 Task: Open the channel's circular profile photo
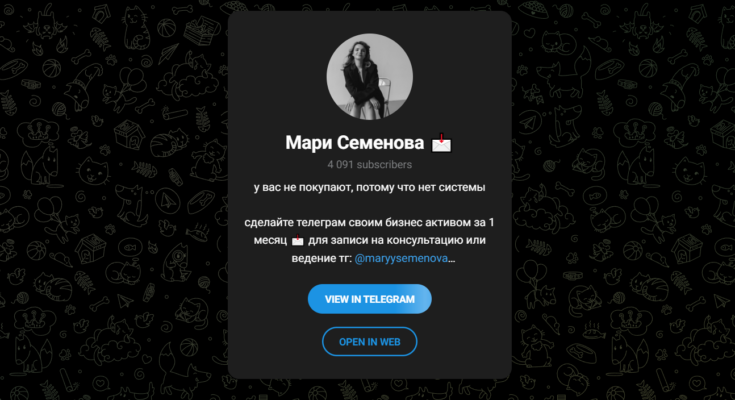pyautogui.click(x=369, y=76)
